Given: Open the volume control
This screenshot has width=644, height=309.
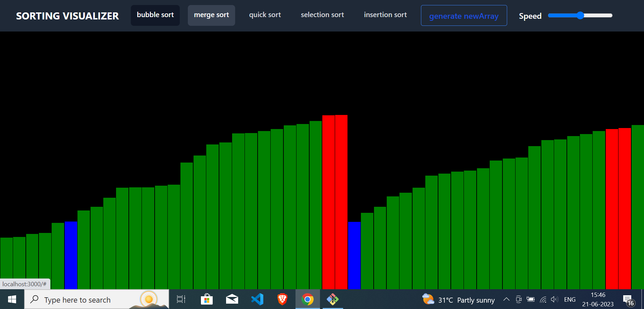Looking at the screenshot, I should pos(554,299).
